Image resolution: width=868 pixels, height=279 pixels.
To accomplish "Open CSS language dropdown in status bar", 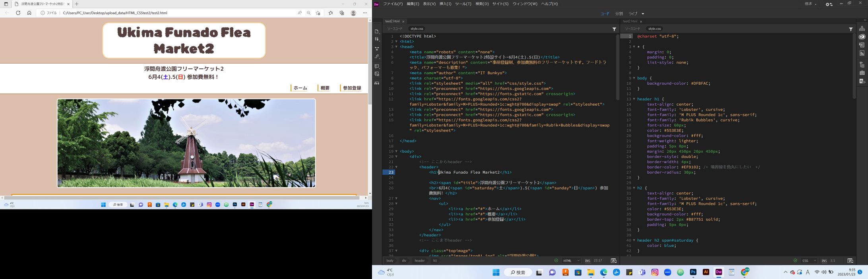I will tap(809, 261).
